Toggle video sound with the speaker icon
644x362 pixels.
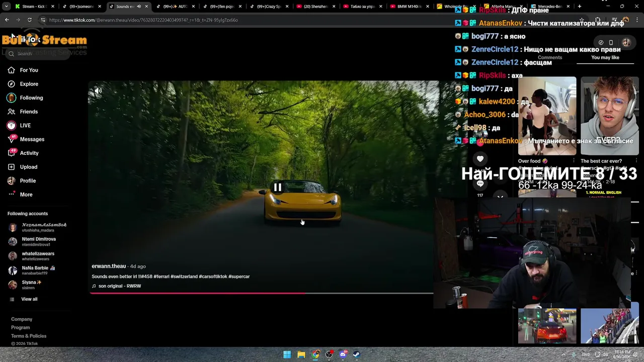[98, 91]
